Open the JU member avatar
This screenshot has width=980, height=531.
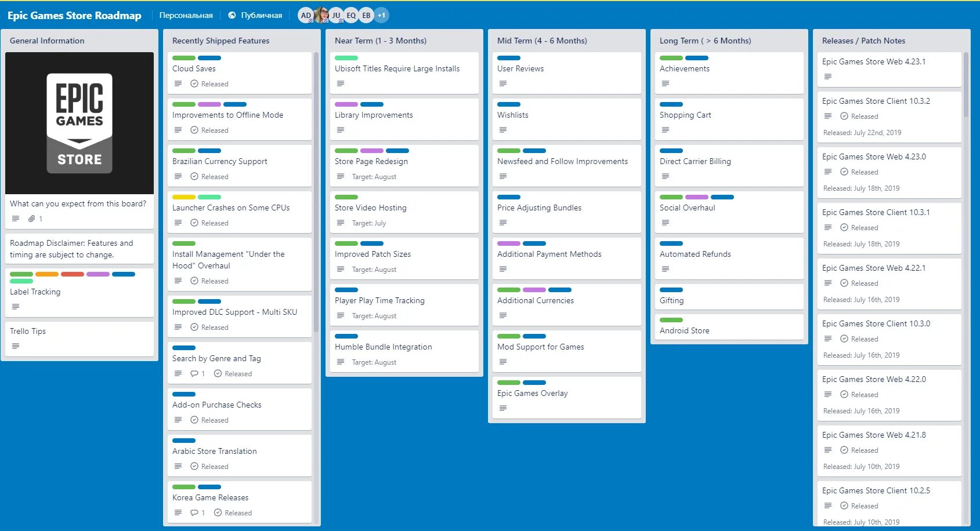coord(336,16)
